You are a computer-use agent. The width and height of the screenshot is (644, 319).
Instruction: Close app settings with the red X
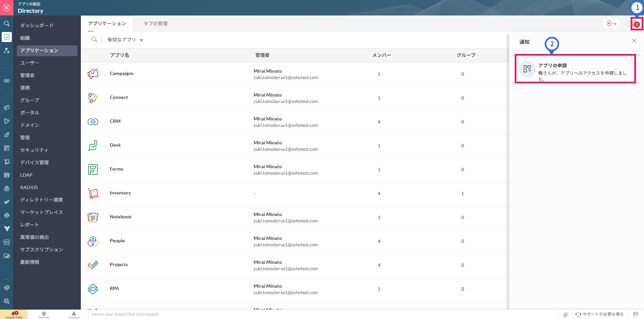[6, 8]
